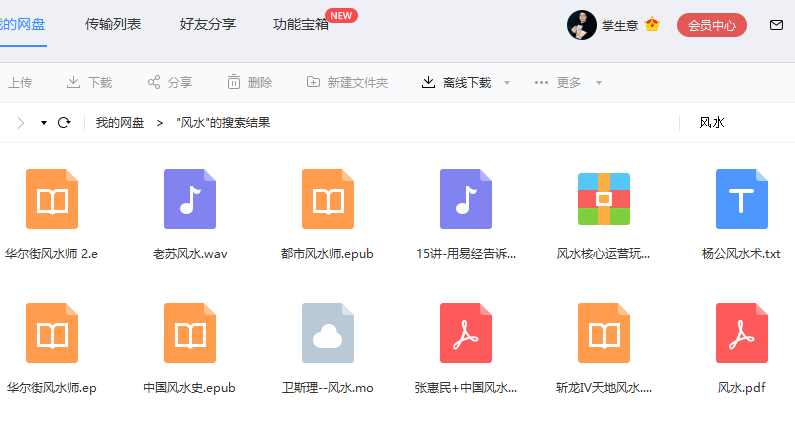
Task: Switch to the 好友分享 tab
Action: (207, 24)
